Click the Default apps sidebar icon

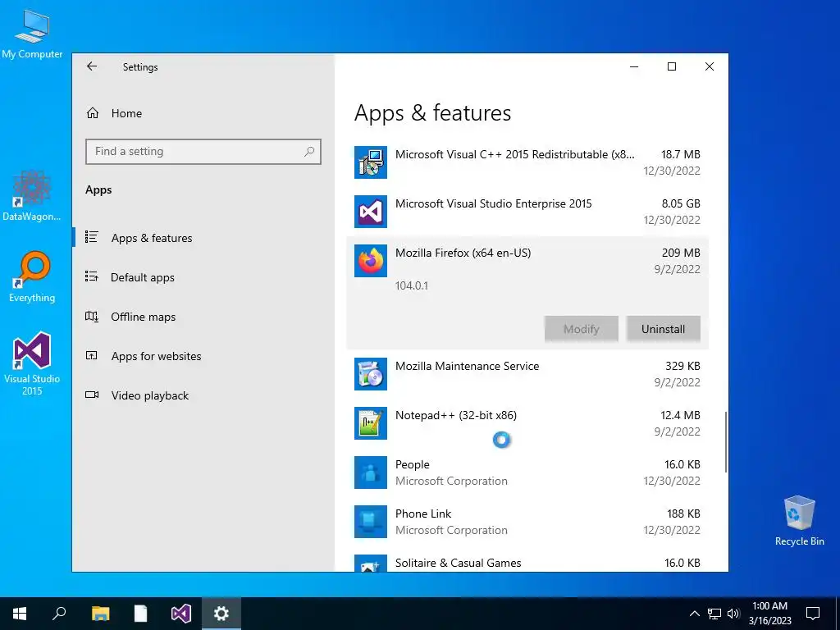(92, 276)
